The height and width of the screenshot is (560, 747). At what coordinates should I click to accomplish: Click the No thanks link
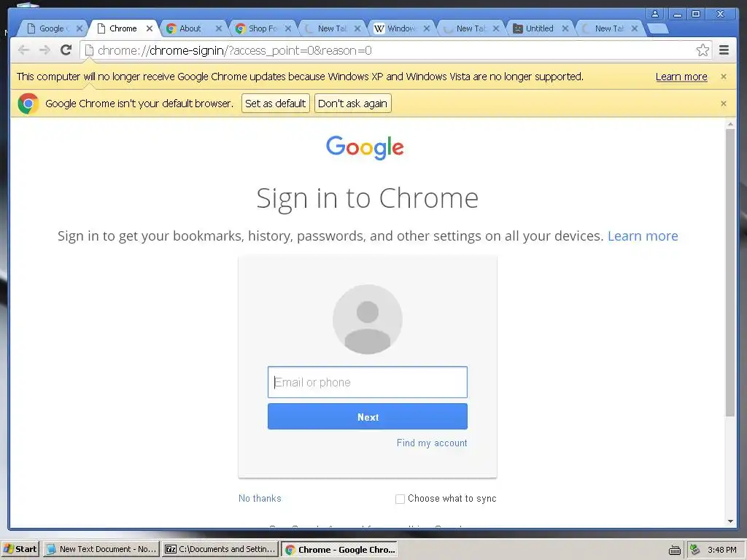pos(260,498)
